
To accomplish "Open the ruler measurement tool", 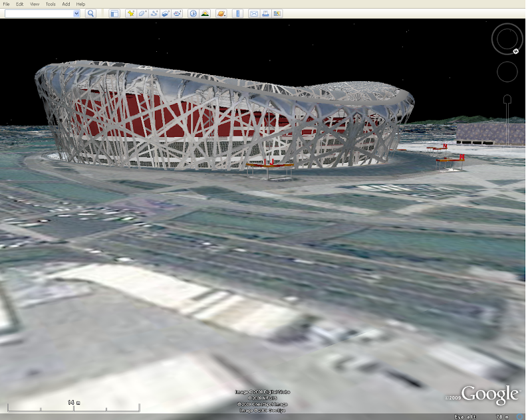I will [238, 13].
